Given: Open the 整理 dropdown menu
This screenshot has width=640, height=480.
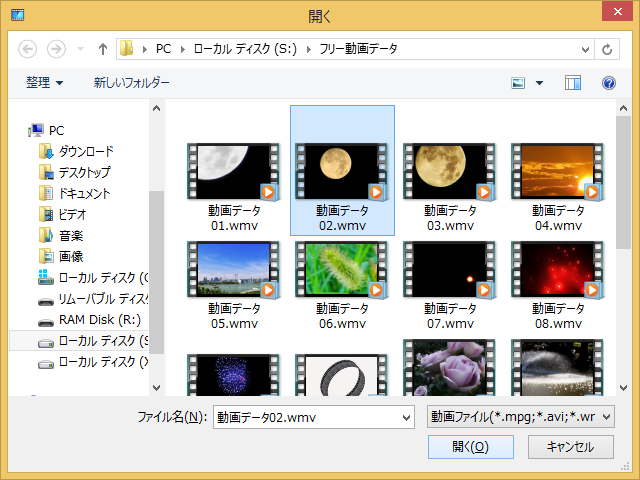Looking at the screenshot, I should tap(45, 83).
